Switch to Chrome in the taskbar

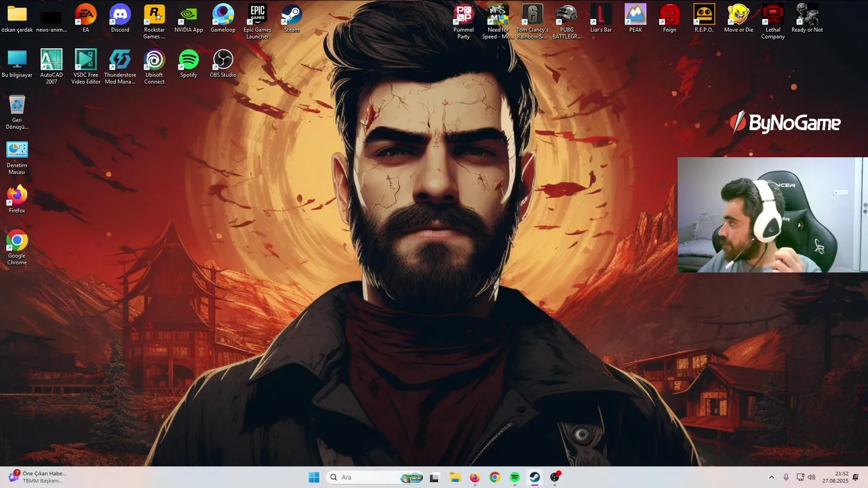494,477
